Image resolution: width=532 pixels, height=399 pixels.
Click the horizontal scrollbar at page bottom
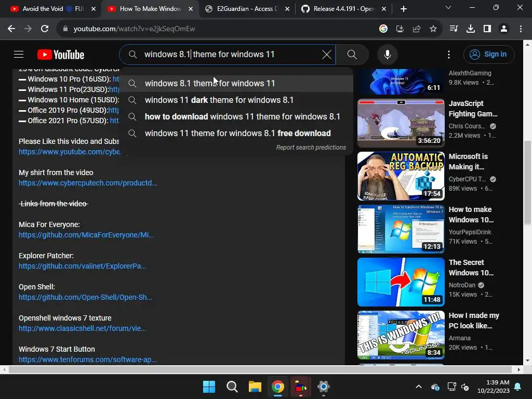pos(260,369)
